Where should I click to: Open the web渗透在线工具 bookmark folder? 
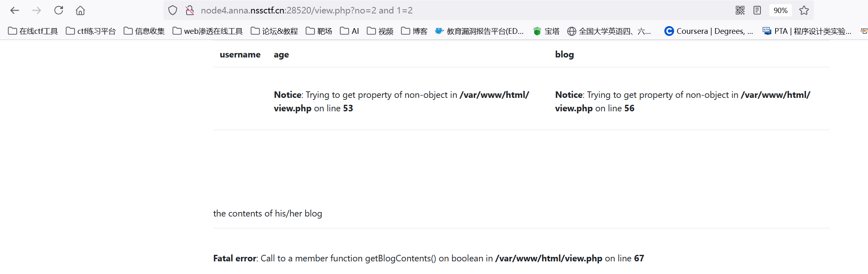(207, 31)
